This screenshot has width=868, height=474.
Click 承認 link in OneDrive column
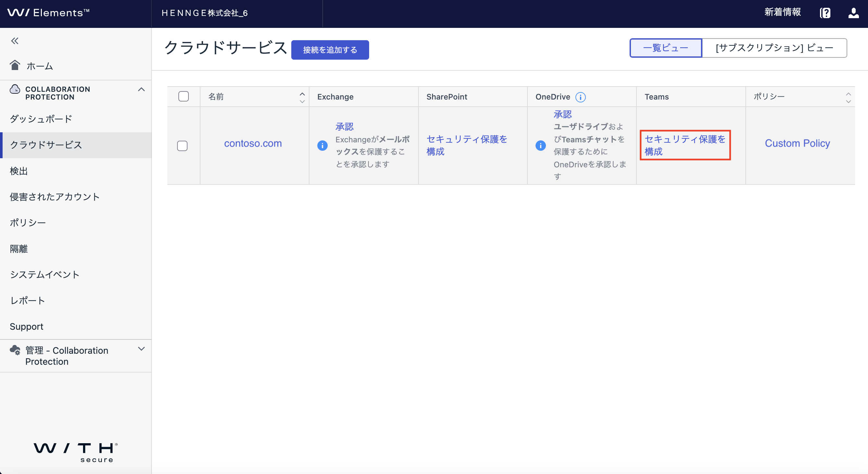point(563,114)
